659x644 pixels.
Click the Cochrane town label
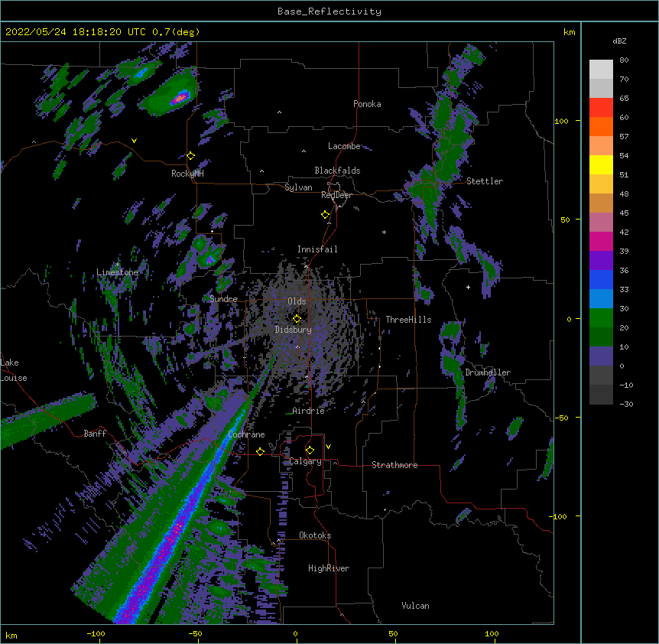246,434
